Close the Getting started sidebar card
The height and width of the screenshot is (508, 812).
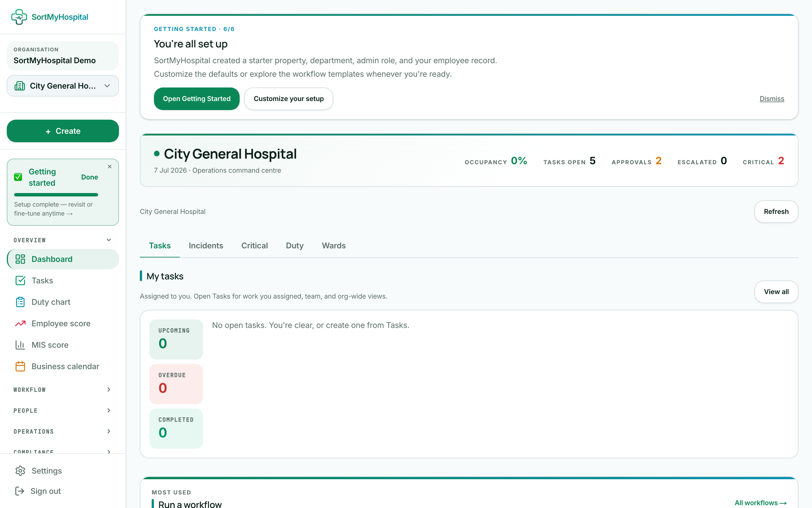coord(110,167)
